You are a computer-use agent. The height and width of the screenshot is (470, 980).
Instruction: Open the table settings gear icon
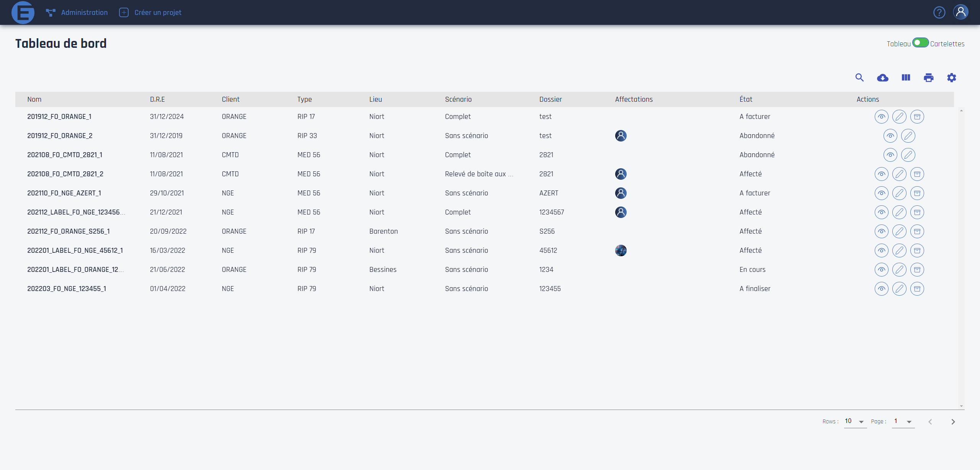click(x=951, y=78)
